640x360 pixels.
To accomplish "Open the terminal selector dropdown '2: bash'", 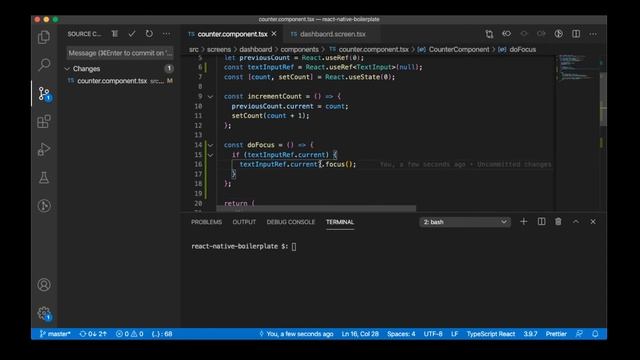I will (465, 222).
